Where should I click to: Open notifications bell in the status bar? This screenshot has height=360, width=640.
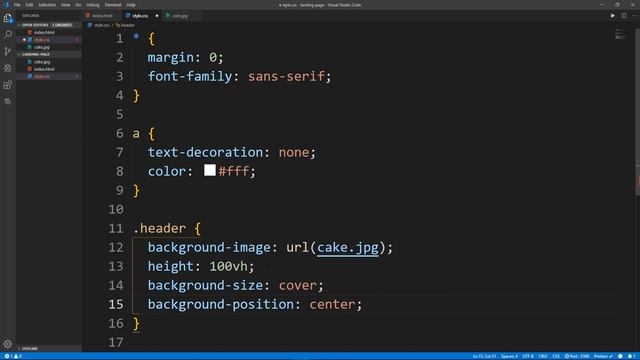[x=631, y=356]
